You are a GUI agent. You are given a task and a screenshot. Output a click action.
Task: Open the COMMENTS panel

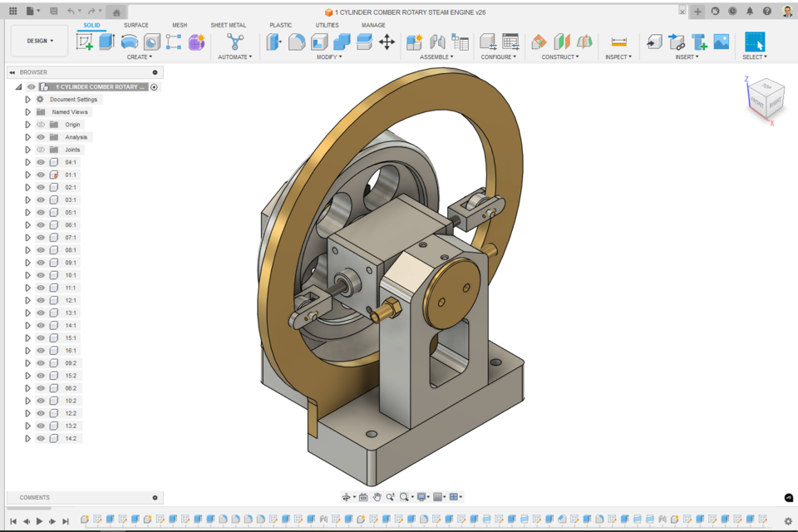pos(34,497)
